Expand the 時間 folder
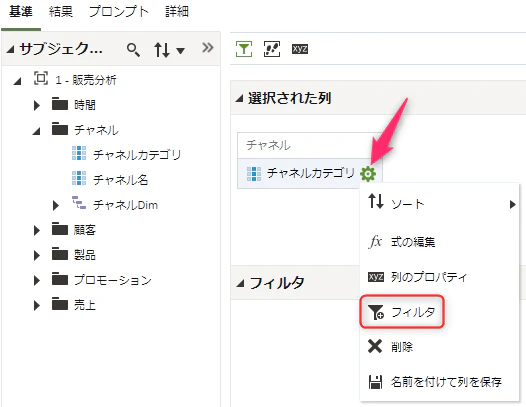 pyautogui.click(x=37, y=105)
